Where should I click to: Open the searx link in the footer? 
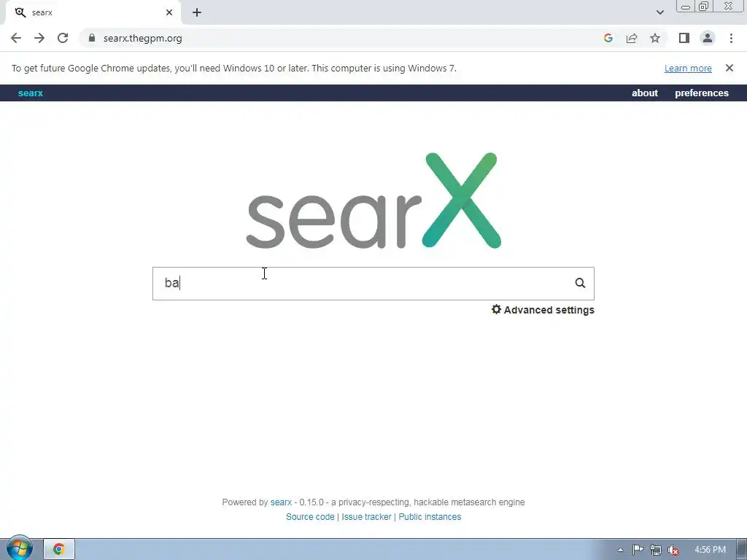click(281, 502)
